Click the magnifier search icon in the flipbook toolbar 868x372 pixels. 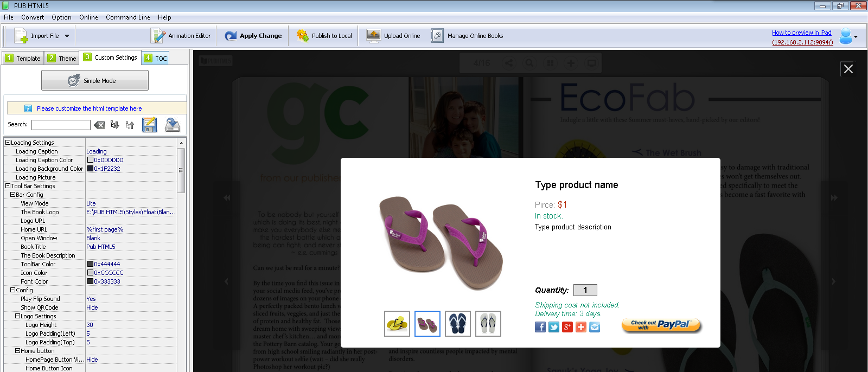[x=529, y=63]
